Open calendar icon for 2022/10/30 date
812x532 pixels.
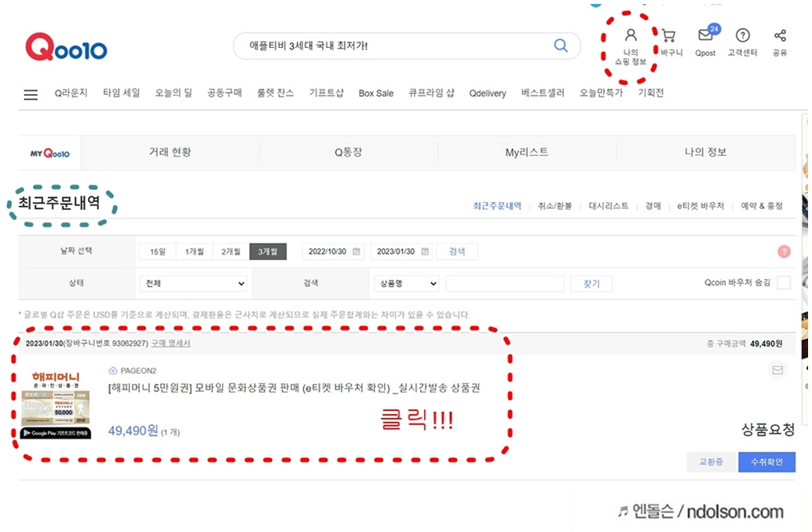point(357,251)
